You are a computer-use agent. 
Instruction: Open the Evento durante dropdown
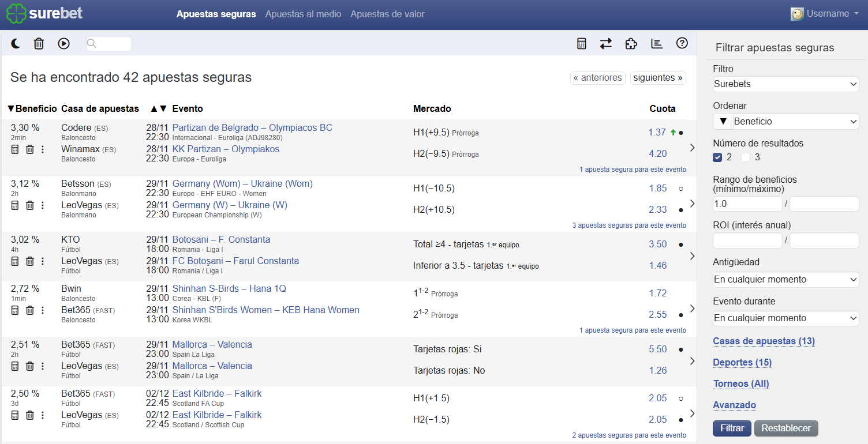786,318
